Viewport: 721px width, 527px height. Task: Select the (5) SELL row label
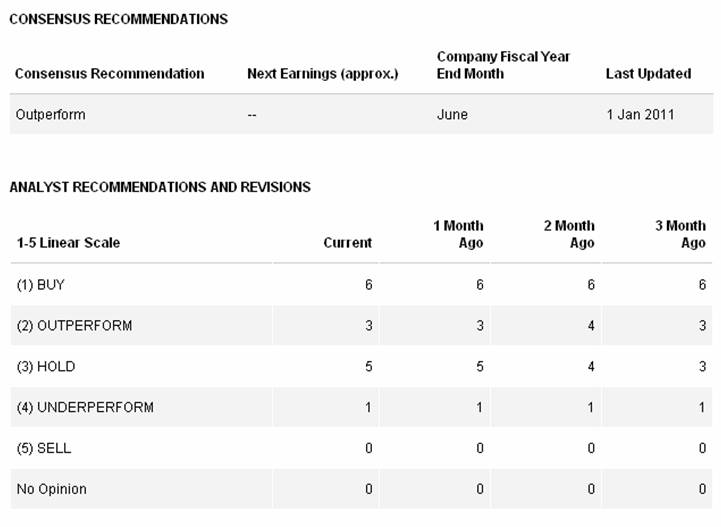[44, 448]
